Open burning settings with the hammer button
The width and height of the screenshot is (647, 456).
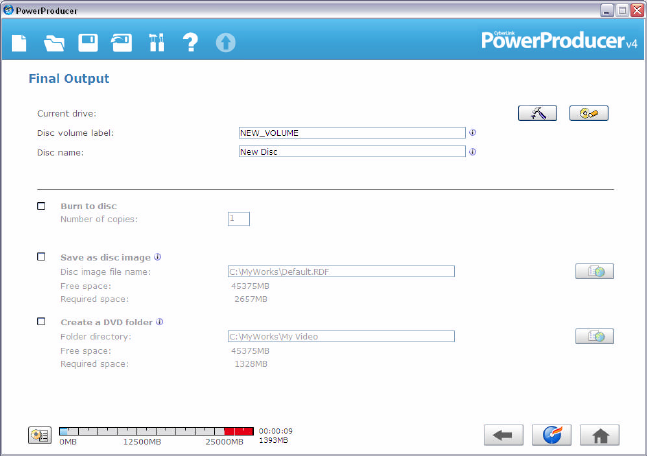[x=537, y=113]
